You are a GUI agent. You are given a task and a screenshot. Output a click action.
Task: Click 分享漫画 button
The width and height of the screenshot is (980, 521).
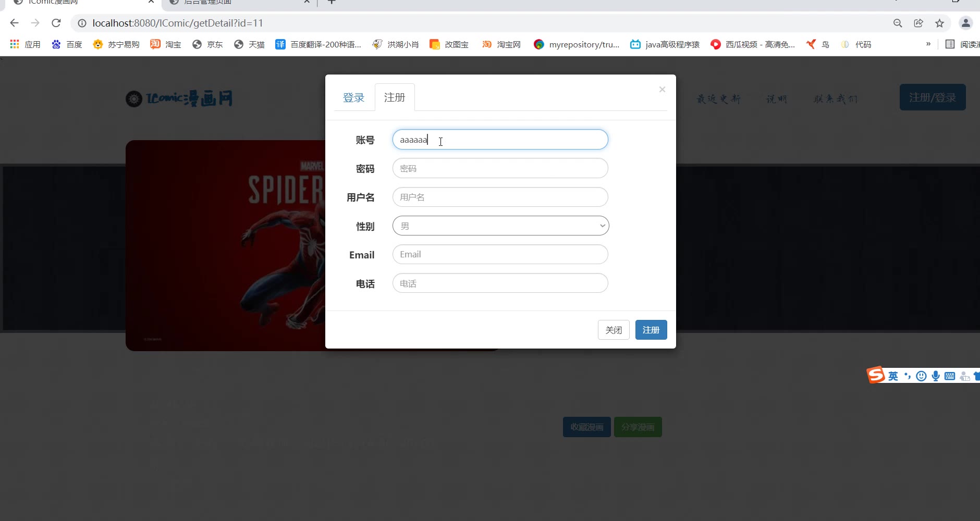[x=638, y=427]
